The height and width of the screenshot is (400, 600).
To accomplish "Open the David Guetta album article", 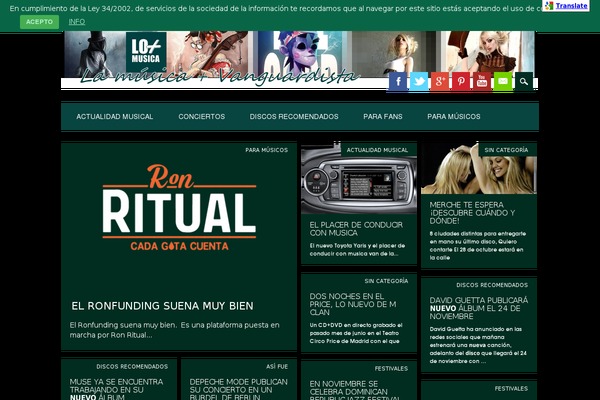I will [479, 308].
